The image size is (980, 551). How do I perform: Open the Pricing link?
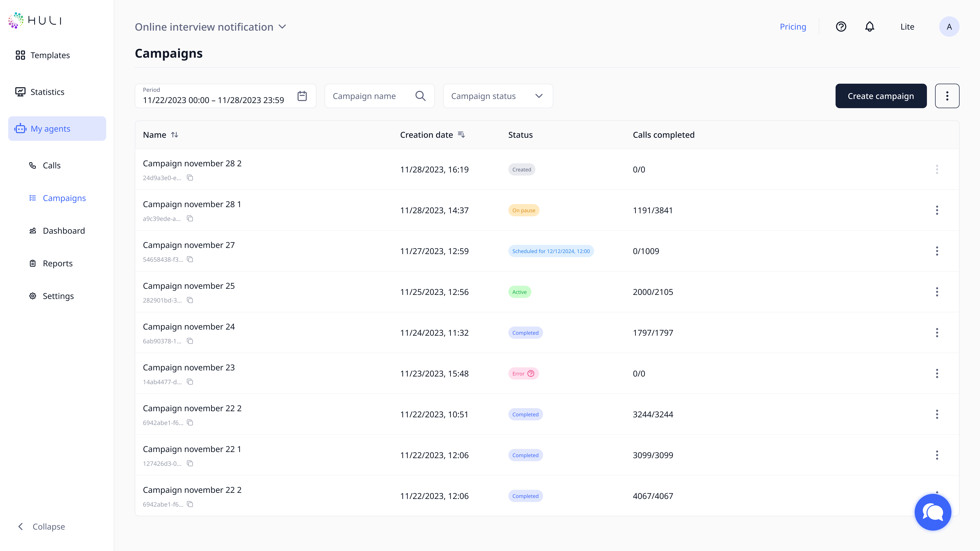(x=793, y=27)
